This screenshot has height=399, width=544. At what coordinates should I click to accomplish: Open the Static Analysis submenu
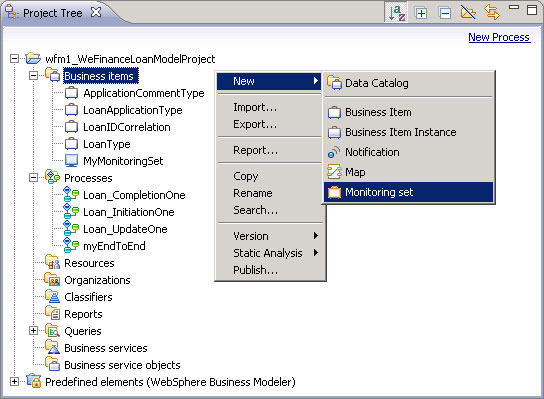click(x=269, y=253)
